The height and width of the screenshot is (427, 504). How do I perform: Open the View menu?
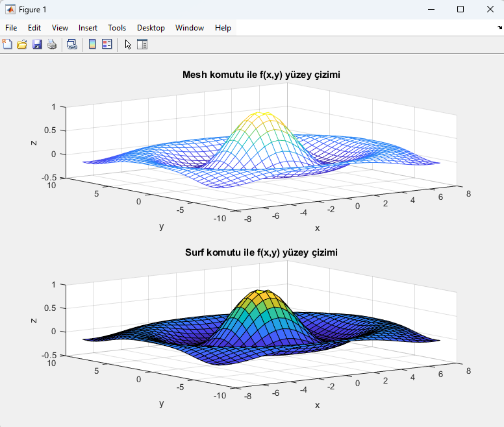[60, 28]
